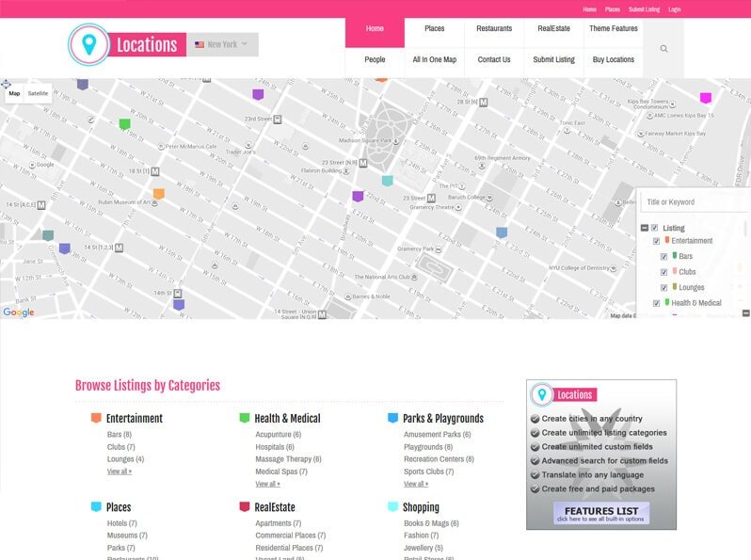Screen dimensions: 751x560
Task: Click the Entertainment category orange icon
Action: (96, 418)
